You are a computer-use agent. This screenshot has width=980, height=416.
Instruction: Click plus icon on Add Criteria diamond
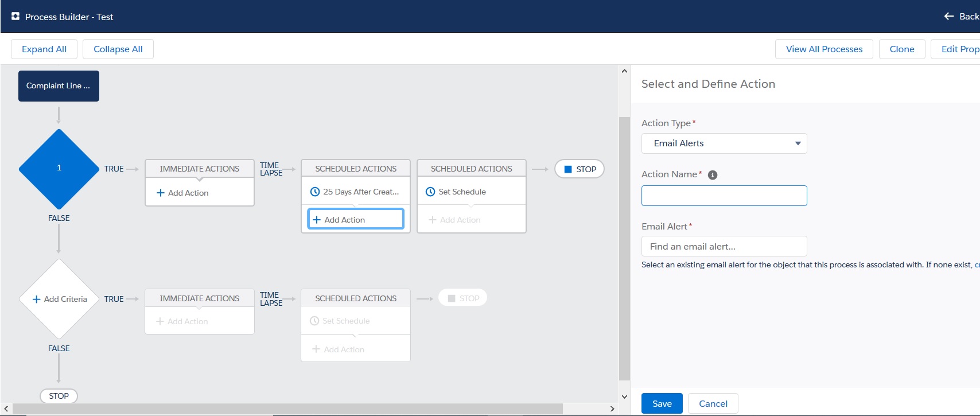point(36,300)
